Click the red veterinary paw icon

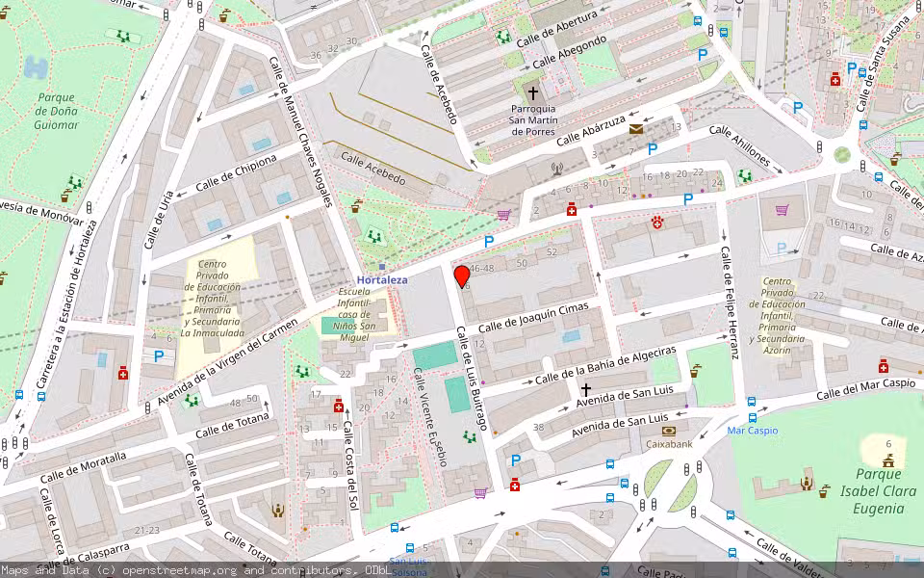pos(657,223)
